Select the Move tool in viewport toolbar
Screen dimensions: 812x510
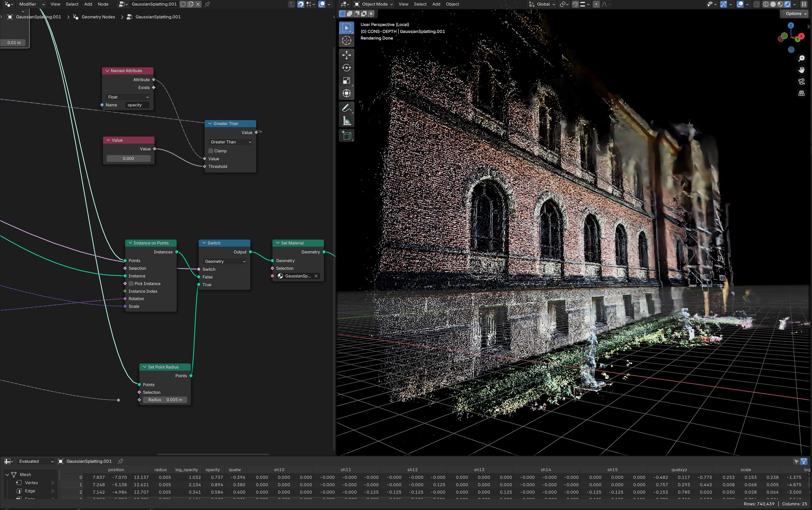click(x=346, y=55)
